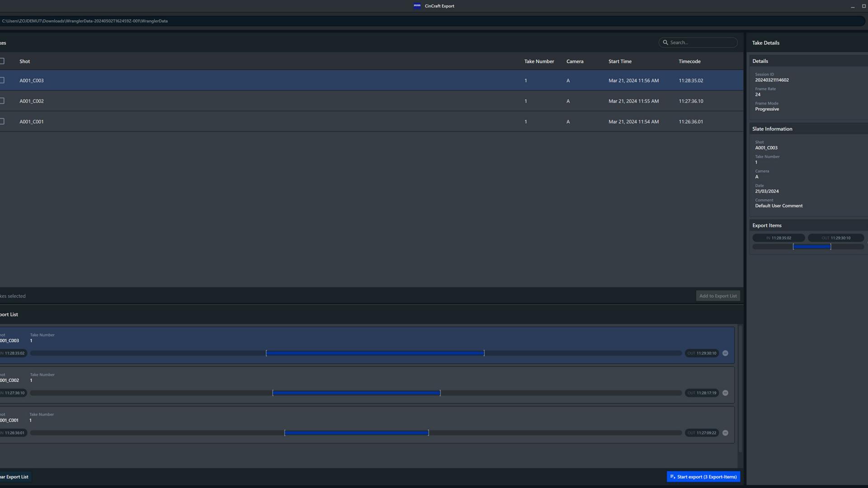Click the date value 21/03/2024
The height and width of the screenshot is (488, 868).
[x=767, y=191]
